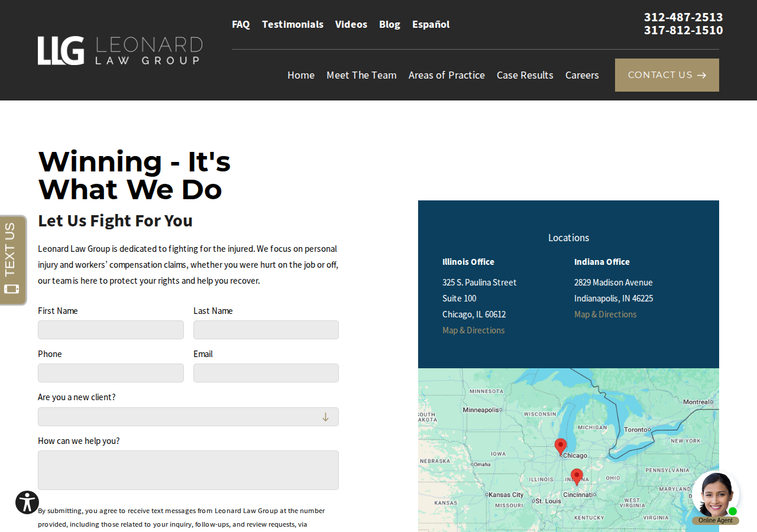The image size is (757, 532).
Task: Open the Careers page
Action: [582, 75]
